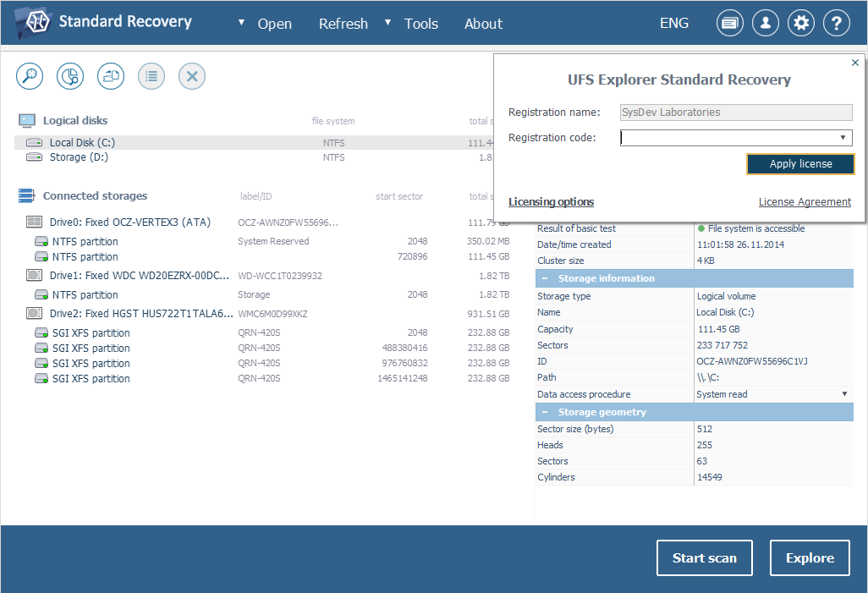Click the round X close-storage toolbar icon
868x593 pixels.
point(192,76)
